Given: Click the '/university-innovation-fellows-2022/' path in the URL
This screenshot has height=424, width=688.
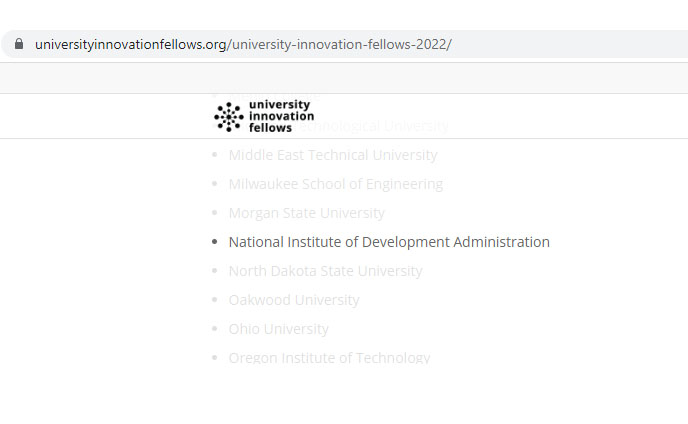Looking at the screenshot, I should (x=339, y=44).
